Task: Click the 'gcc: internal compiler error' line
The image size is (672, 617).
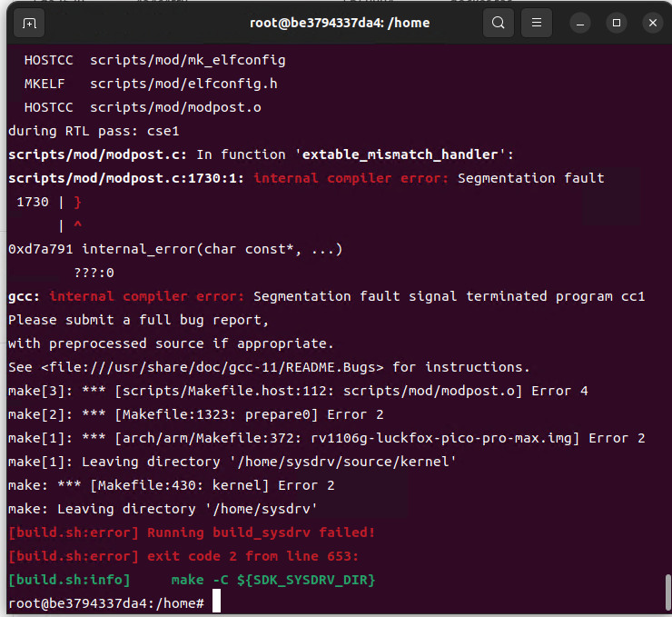Action: (x=327, y=297)
